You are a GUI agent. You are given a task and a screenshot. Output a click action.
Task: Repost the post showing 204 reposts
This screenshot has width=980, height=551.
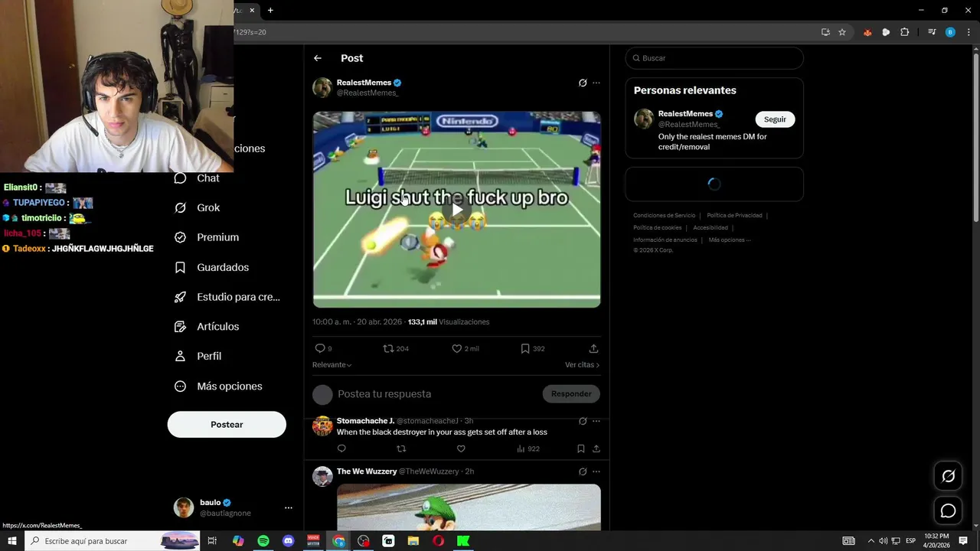[388, 348]
